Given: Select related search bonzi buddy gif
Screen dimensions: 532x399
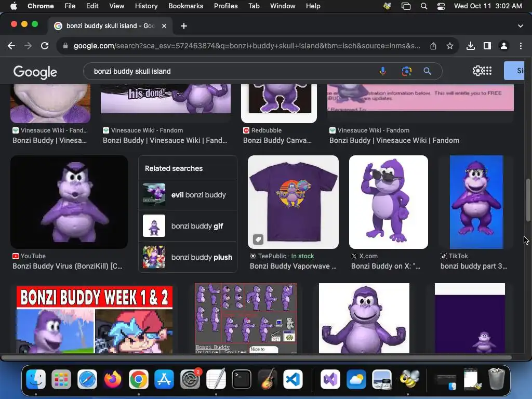Looking at the screenshot, I should click(x=188, y=226).
